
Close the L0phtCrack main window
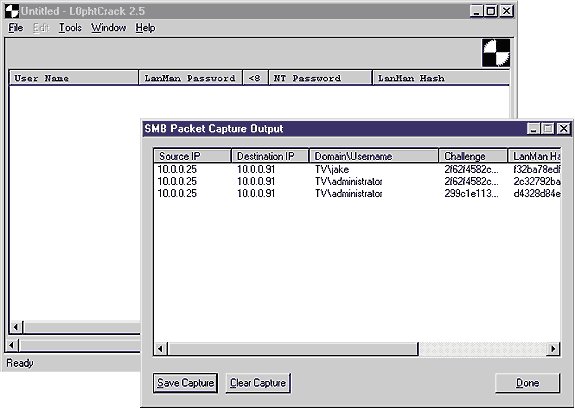coord(506,11)
